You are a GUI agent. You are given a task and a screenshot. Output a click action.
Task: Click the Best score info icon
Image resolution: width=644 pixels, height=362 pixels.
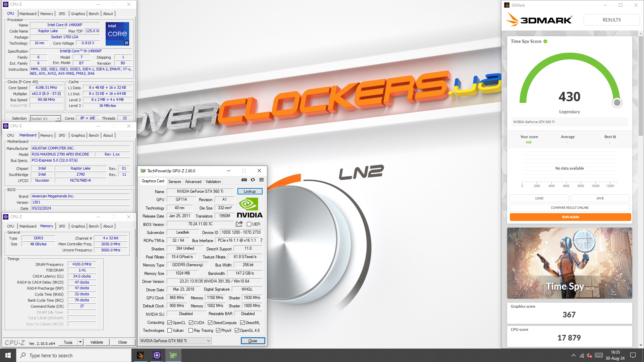click(614, 137)
